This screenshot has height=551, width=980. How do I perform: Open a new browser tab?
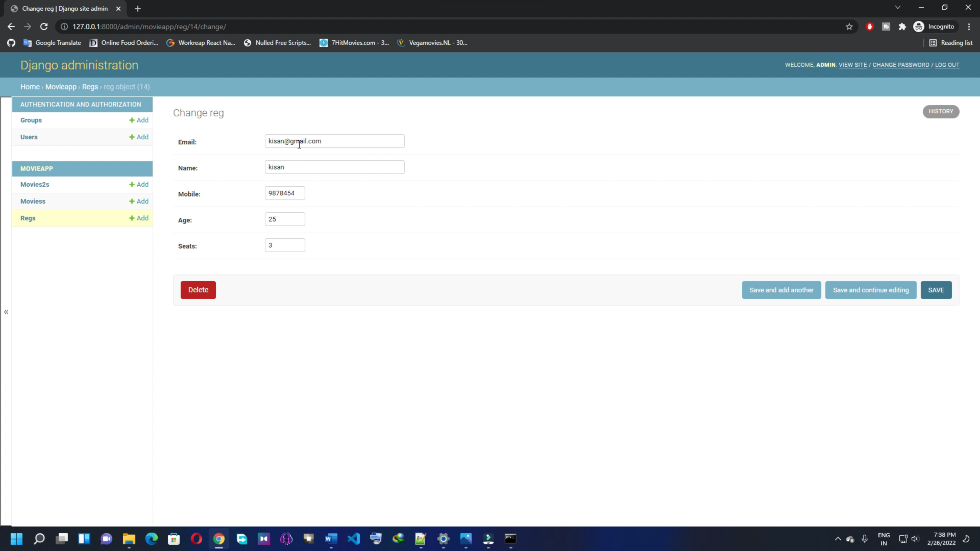pyautogui.click(x=138, y=9)
